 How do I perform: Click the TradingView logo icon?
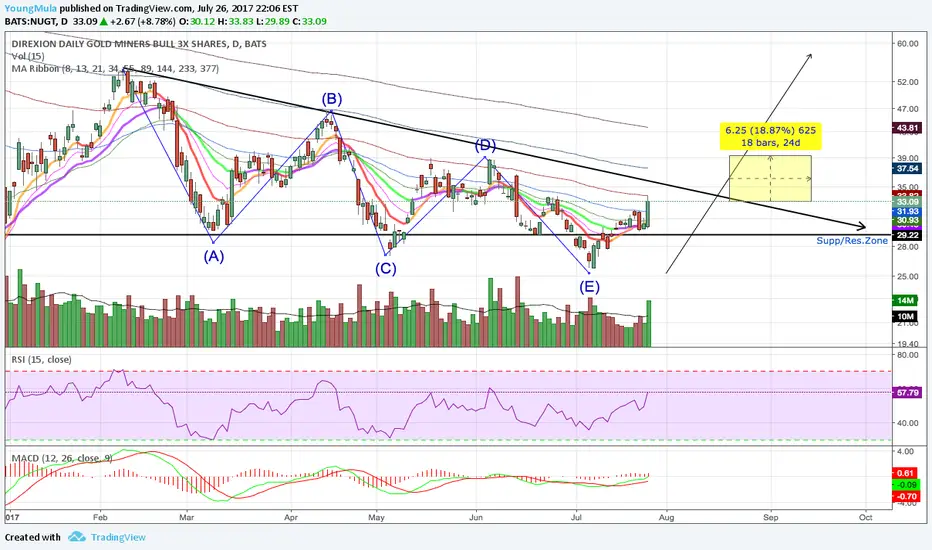coord(77,536)
